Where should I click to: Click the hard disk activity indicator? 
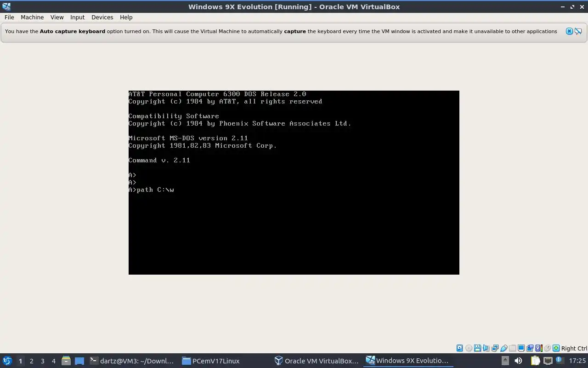click(x=460, y=348)
